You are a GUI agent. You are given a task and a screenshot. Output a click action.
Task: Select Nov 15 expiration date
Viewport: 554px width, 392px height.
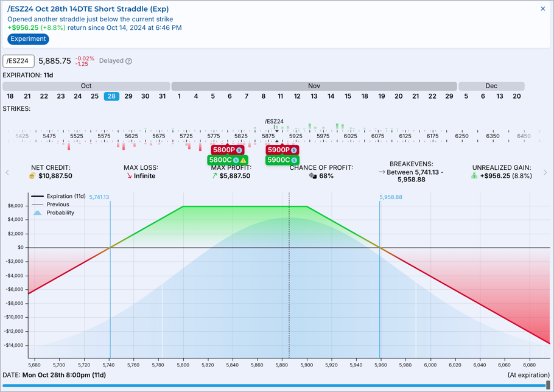(348, 96)
